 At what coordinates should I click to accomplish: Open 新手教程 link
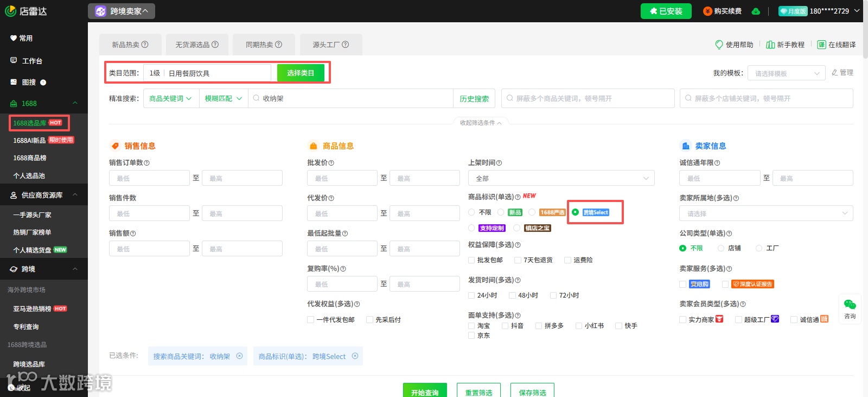(x=785, y=45)
